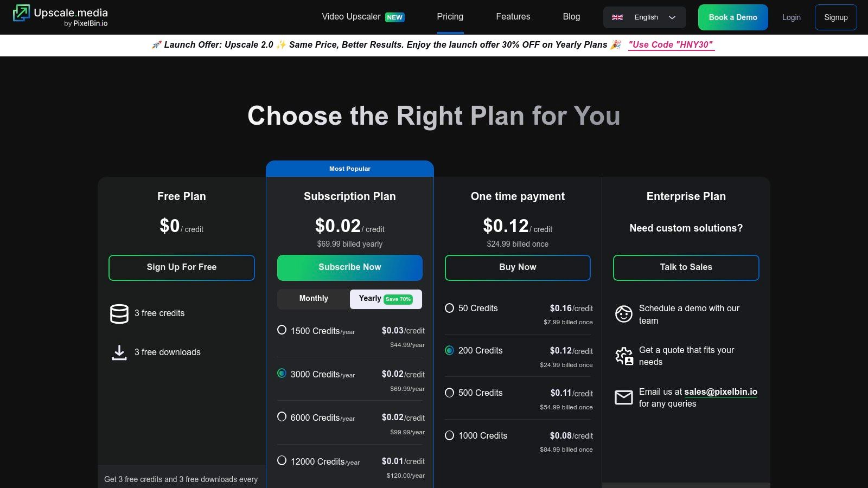Click the Subscribe Now button
Viewport: 868px width, 488px height.
pos(350,267)
